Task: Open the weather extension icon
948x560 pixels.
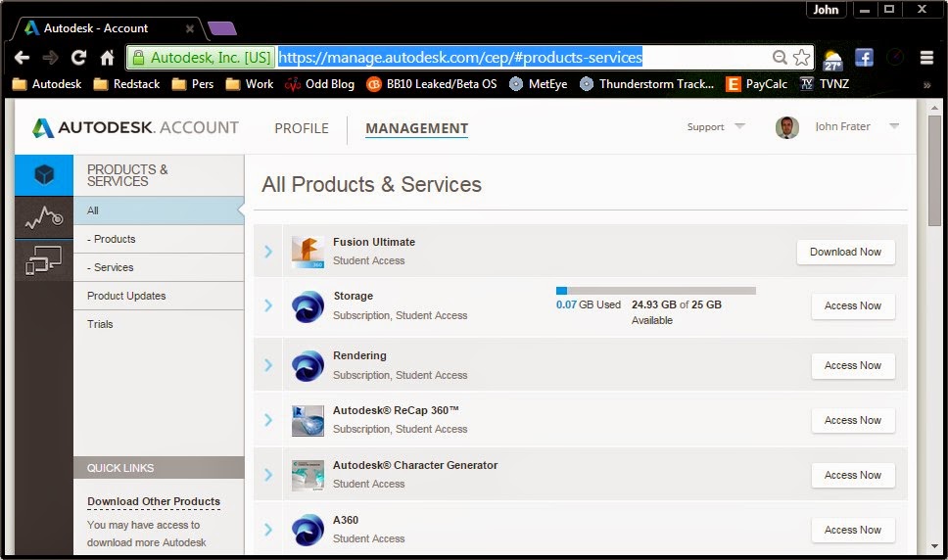Action: coord(832,59)
